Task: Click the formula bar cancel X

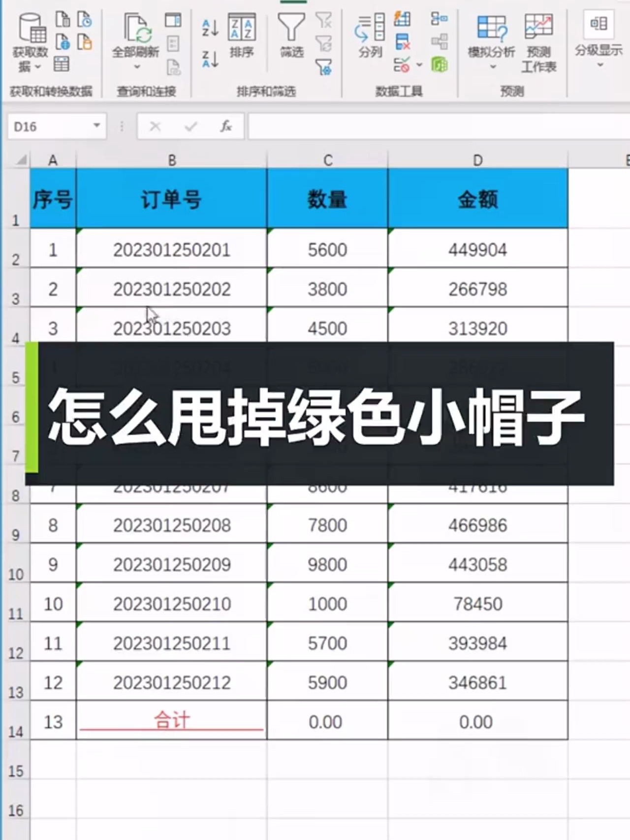Action: (x=156, y=127)
